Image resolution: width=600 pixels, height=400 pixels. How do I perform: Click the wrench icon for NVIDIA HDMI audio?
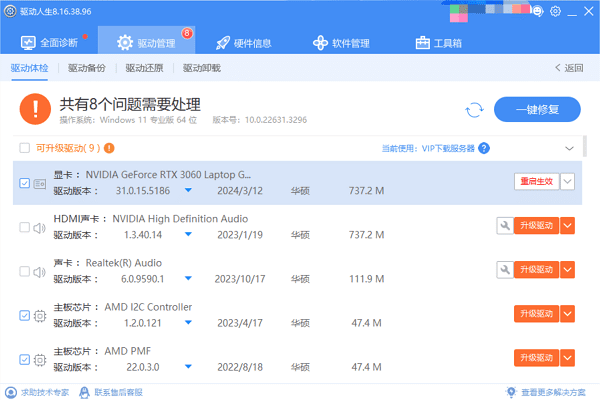tap(504, 226)
